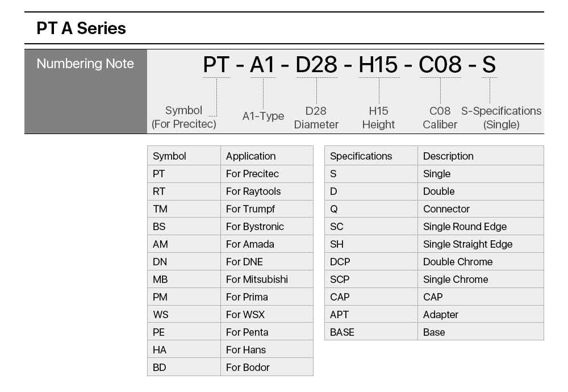Select the BASE specification cell

tap(371, 332)
